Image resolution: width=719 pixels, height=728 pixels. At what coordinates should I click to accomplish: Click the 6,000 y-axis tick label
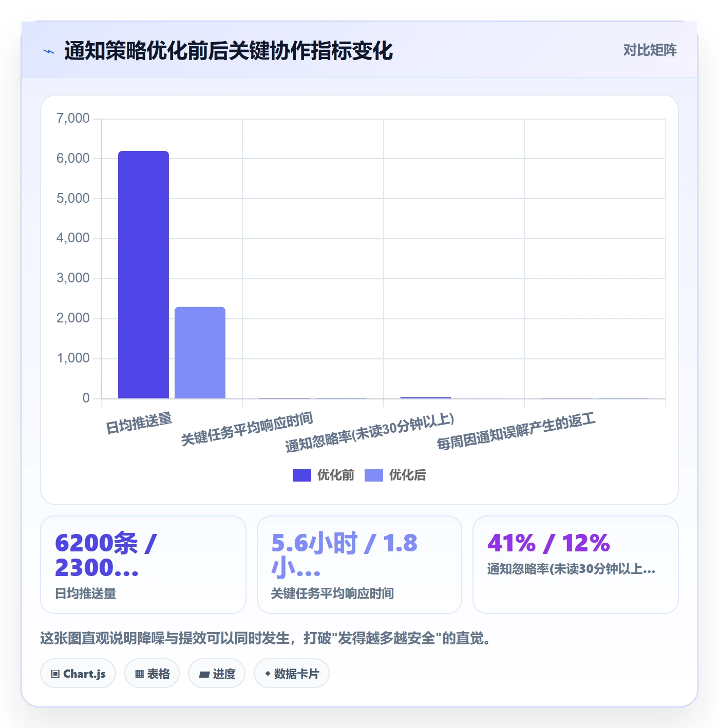(x=73, y=159)
